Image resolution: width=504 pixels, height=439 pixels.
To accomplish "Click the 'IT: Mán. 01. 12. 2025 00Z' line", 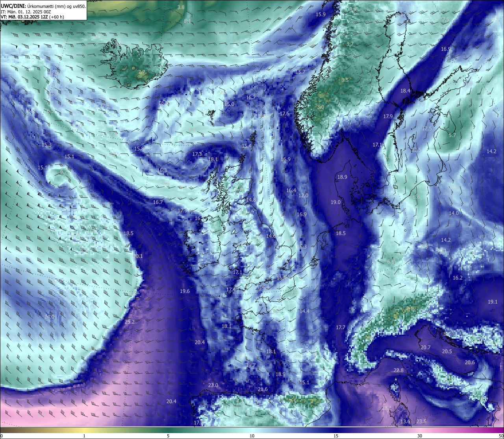I will point(26,12).
